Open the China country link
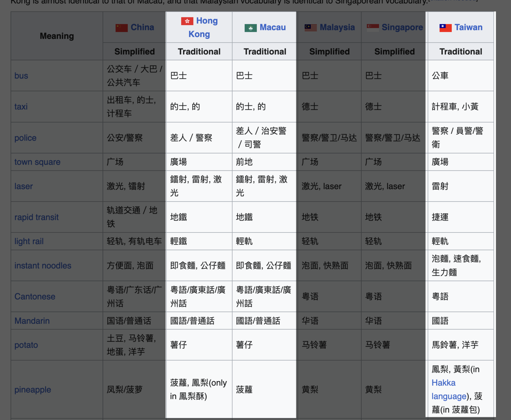The height and width of the screenshot is (420, 511). pos(142,27)
